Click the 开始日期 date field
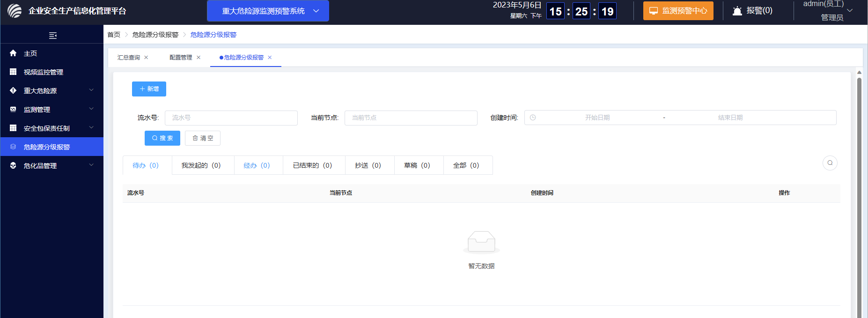 click(x=597, y=118)
